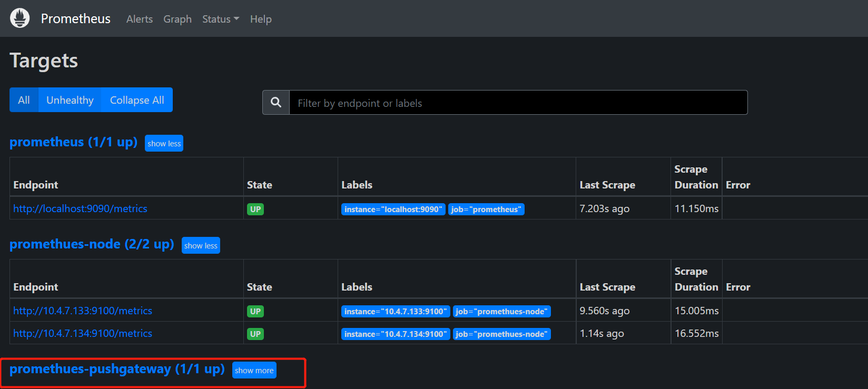Click job="promethues-node" label in the 10.4.7.133 row
The image size is (868, 389).
point(502,312)
